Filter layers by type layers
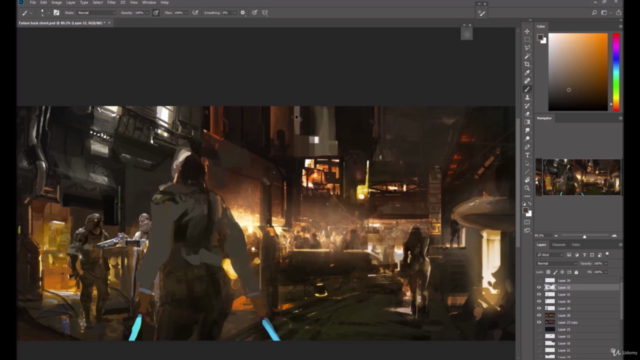The height and width of the screenshot is (360, 640). pos(584,255)
